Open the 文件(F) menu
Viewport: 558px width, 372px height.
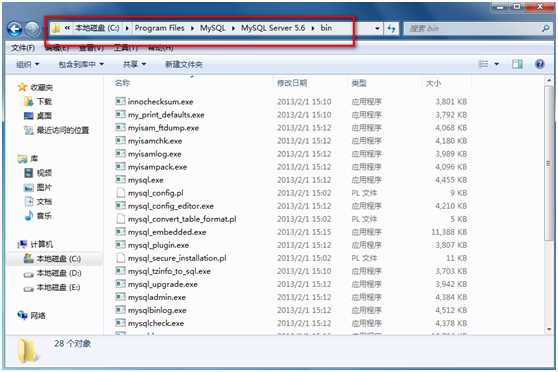point(23,48)
